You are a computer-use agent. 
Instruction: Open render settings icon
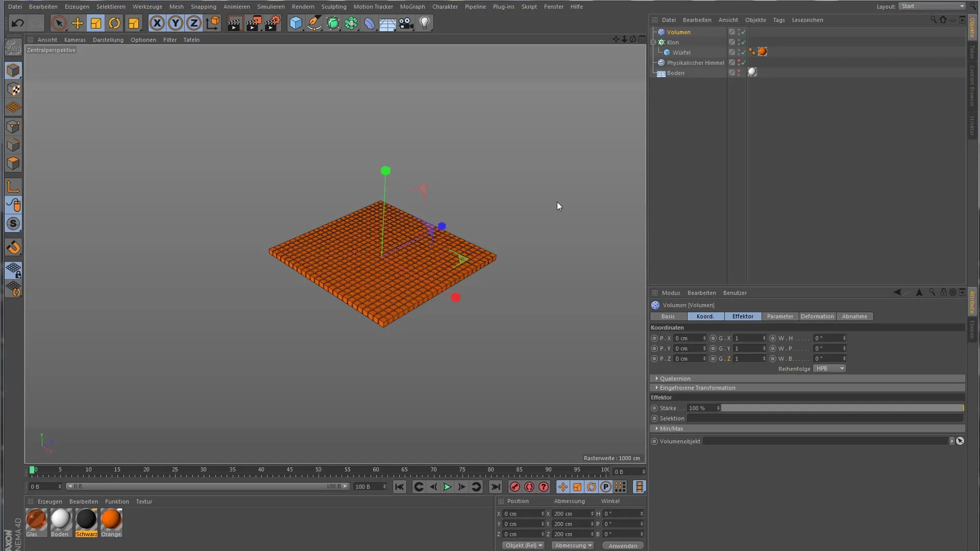click(273, 23)
